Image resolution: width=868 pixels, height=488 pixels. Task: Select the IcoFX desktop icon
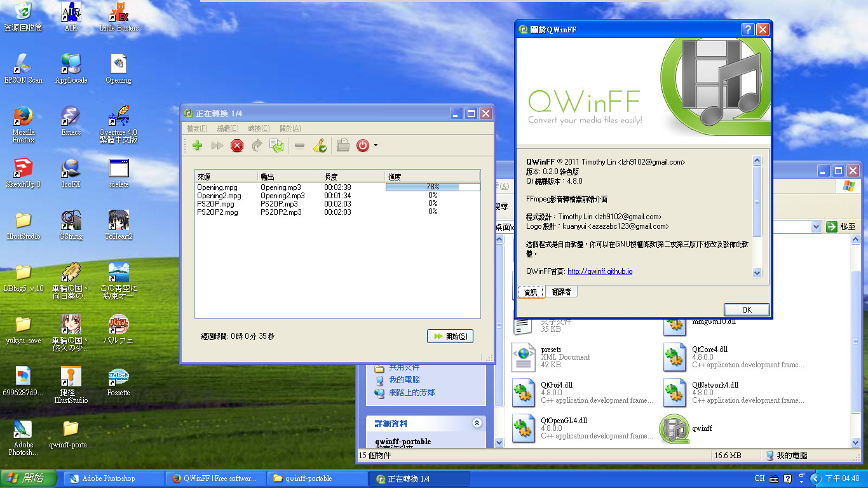(x=71, y=173)
